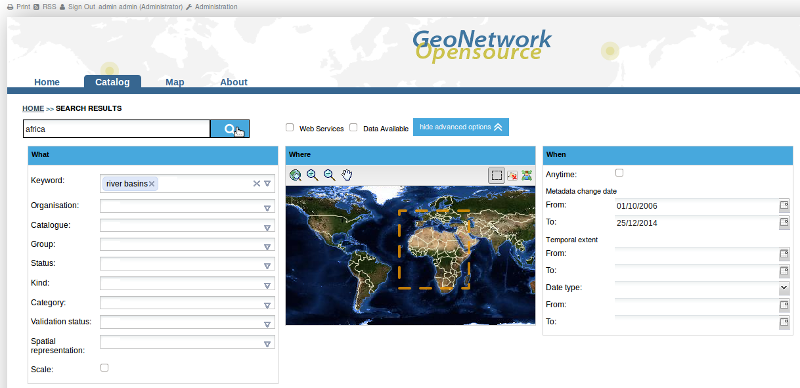Open calendar for Temporal extent From
This screenshot has height=388, width=800.
point(784,254)
